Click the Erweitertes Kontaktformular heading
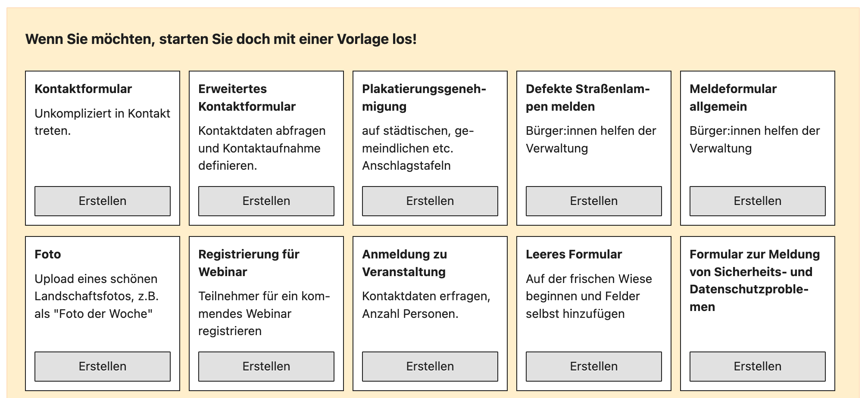 click(x=247, y=98)
